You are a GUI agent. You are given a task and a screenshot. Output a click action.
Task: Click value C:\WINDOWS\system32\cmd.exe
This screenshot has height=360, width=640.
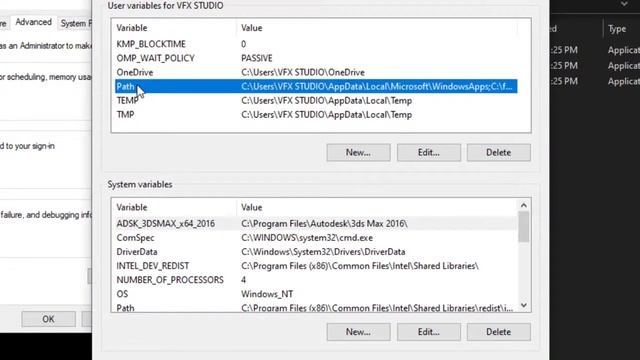[x=307, y=238]
